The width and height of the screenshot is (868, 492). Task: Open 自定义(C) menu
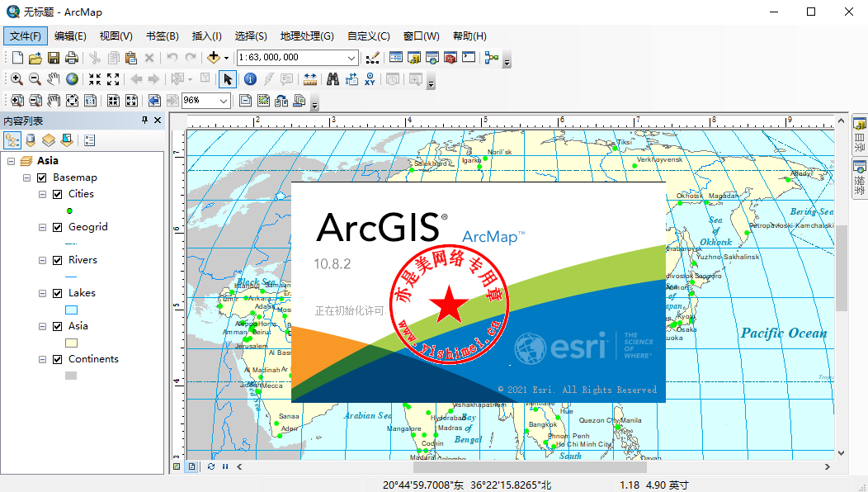(x=369, y=36)
